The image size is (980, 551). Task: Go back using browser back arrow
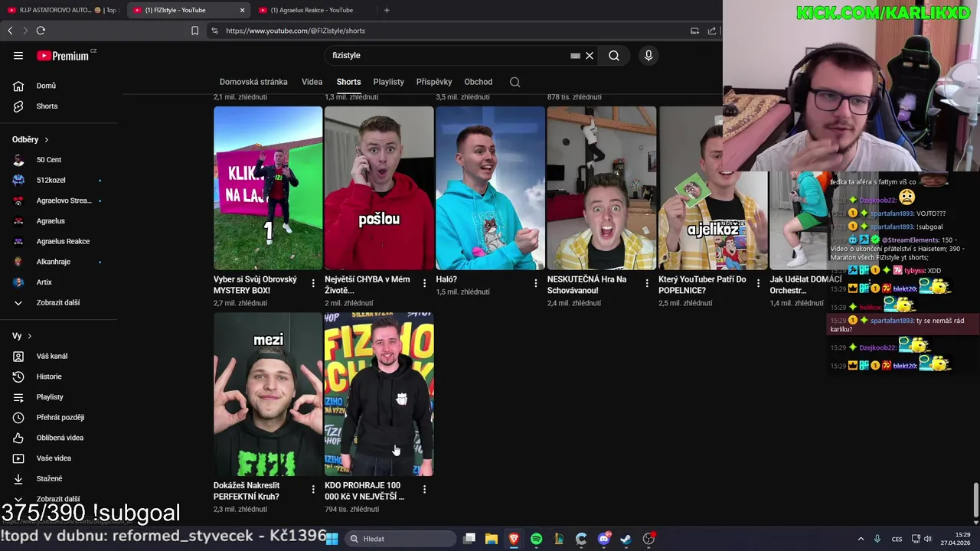pos(10,31)
